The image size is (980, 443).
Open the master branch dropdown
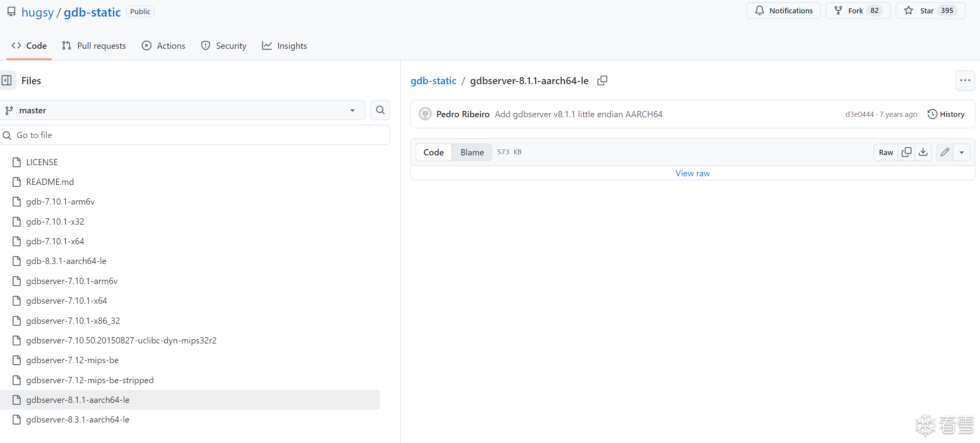point(182,110)
